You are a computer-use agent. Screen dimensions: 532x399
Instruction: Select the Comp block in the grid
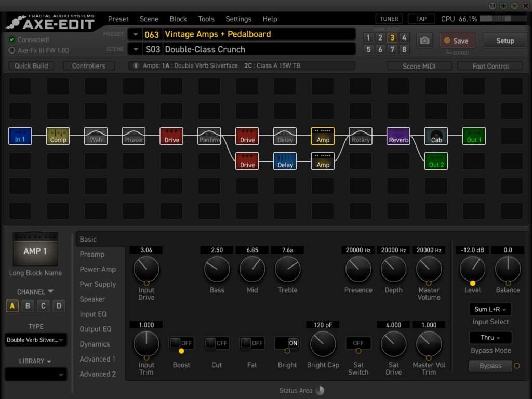pos(58,136)
